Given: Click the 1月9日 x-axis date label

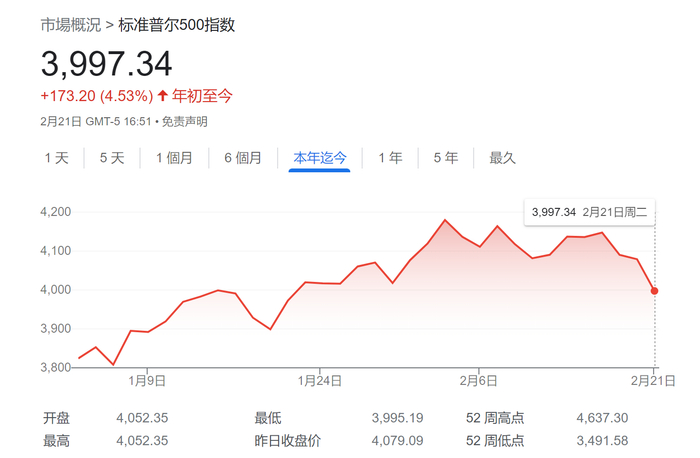Looking at the screenshot, I should [x=147, y=381].
